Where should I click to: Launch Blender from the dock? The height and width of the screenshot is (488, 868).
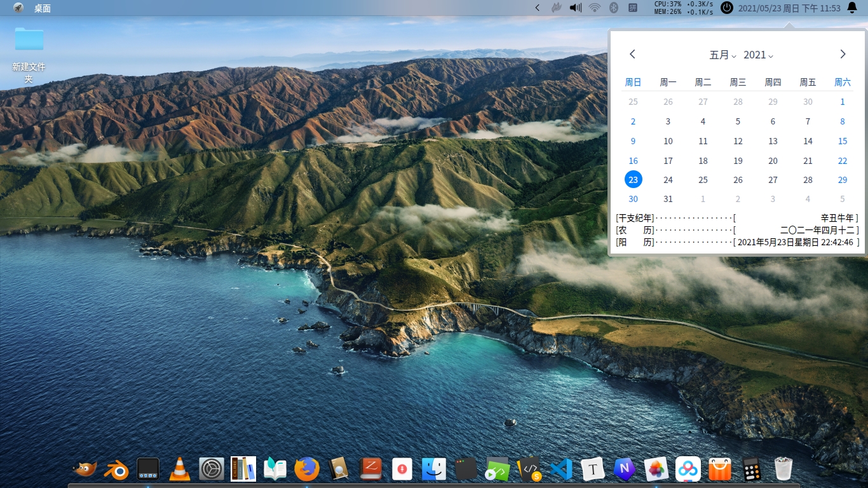tap(117, 470)
